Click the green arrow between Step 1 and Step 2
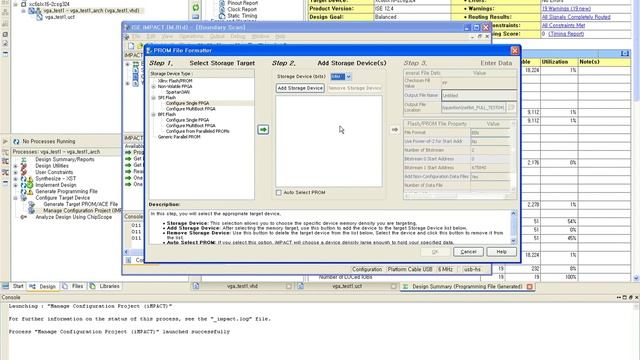Screen dimensions: 640x360 pyautogui.click(x=263, y=129)
